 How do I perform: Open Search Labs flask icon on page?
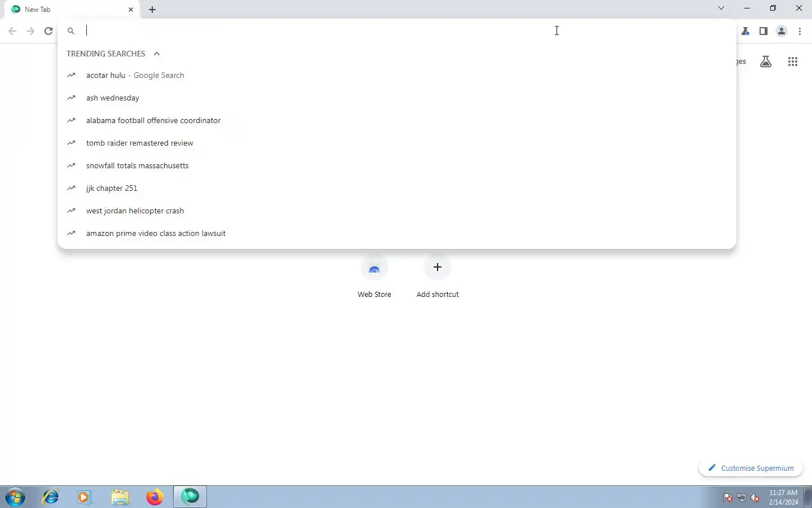766,62
